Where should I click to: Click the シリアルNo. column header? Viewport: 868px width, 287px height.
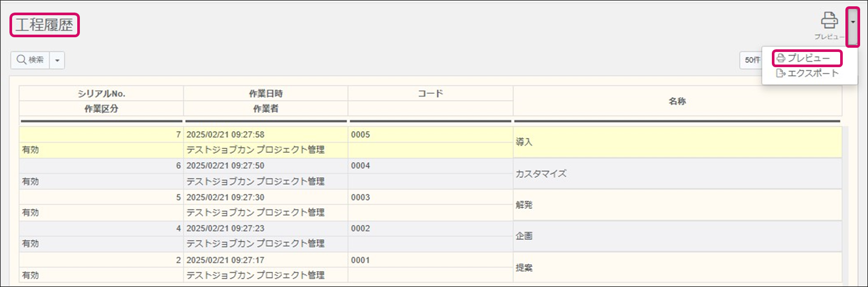pyautogui.click(x=101, y=93)
